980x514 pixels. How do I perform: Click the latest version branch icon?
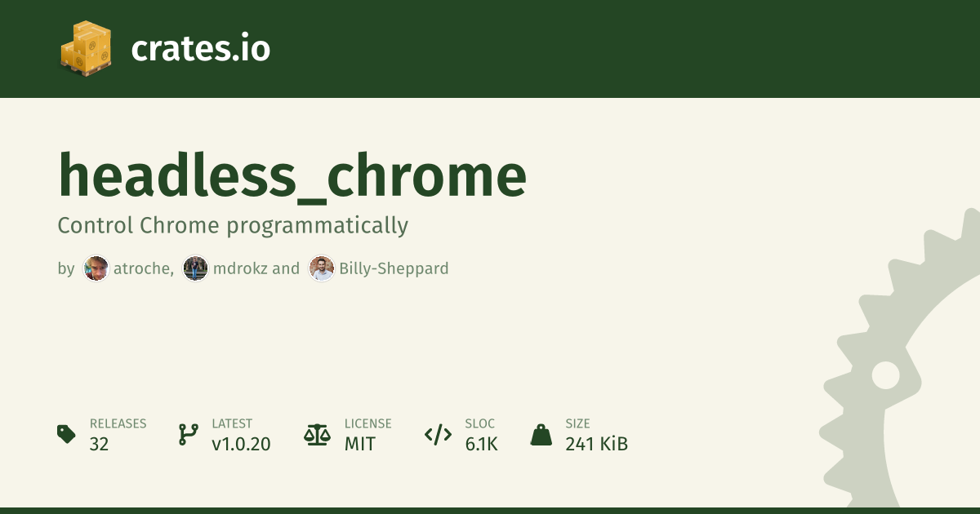coord(188,434)
